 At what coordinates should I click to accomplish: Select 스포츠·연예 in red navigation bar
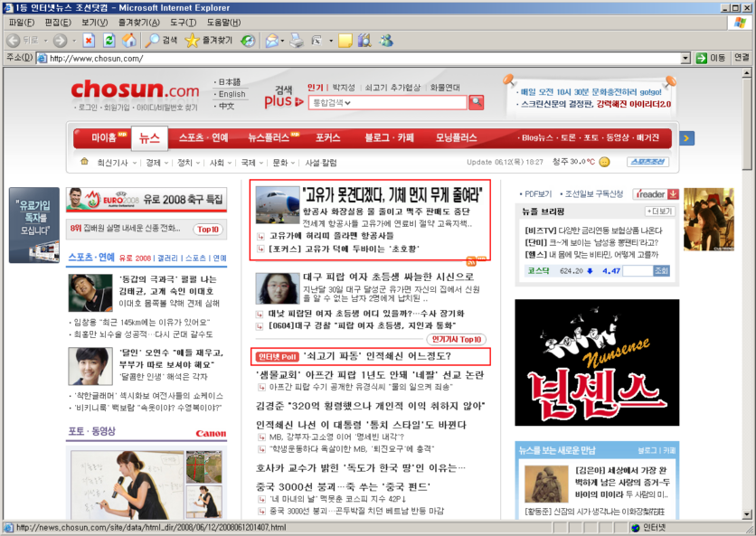tap(204, 138)
